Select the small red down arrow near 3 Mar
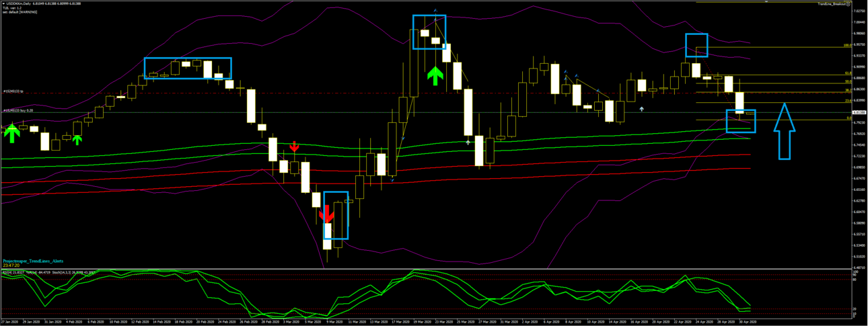868x326 pixels. coord(294,147)
